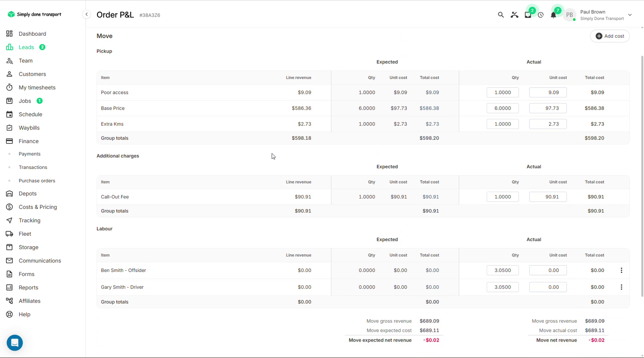Edit actual Qty for Poor access

pyautogui.click(x=502, y=92)
